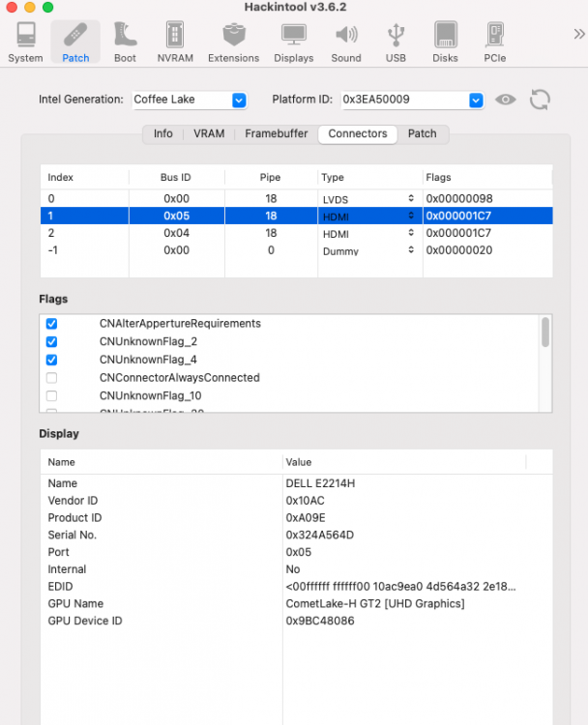Change connector type of index 1 HDMI row
This screenshot has height=725, width=588.
(367, 216)
